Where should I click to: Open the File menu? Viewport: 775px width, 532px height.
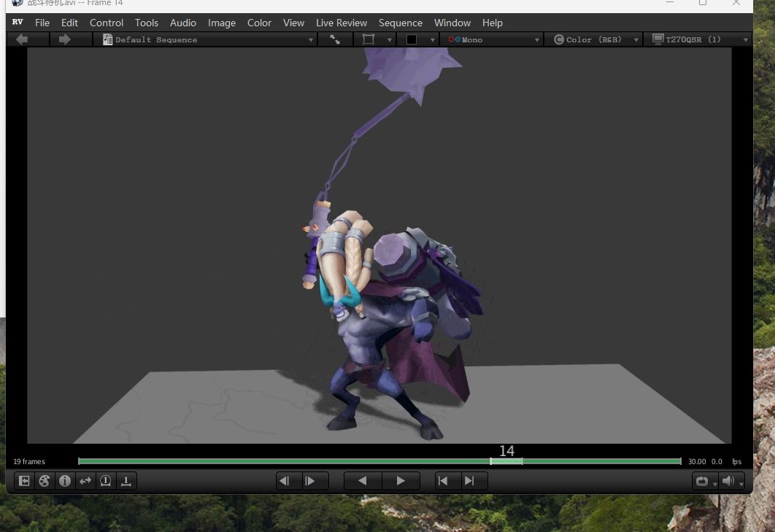pos(42,23)
